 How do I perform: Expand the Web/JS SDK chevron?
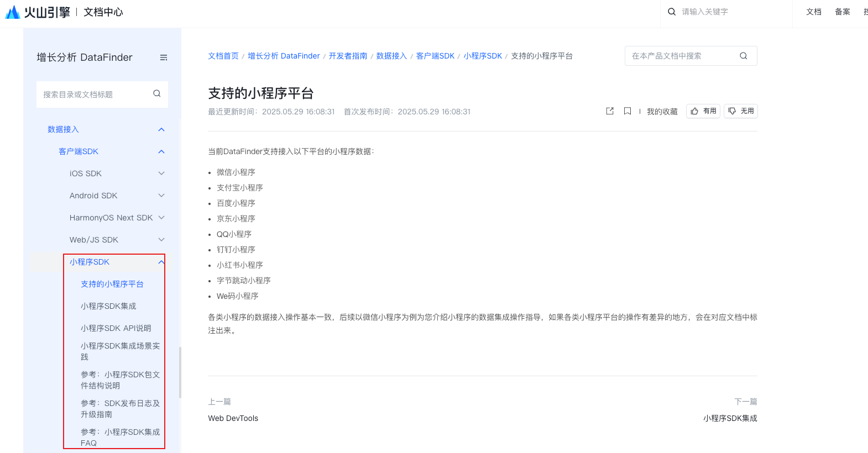point(161,240)
